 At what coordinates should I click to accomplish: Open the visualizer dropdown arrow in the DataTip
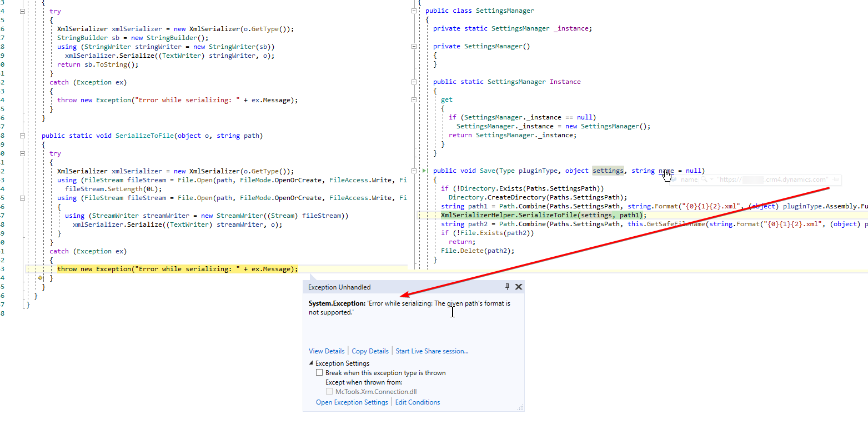point(713,179)
